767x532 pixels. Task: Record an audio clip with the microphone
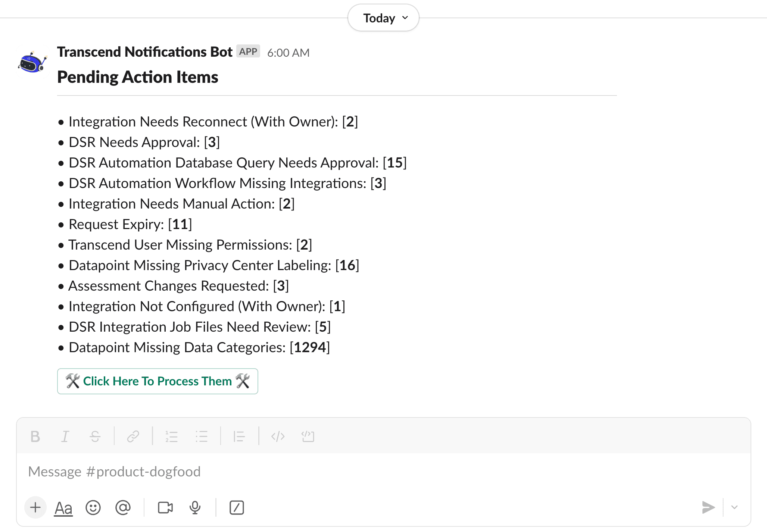tap(195, 507)
